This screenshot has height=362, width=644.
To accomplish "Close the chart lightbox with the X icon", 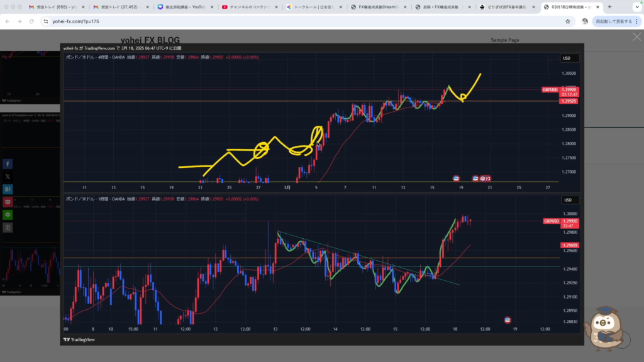I will point(636,37).
